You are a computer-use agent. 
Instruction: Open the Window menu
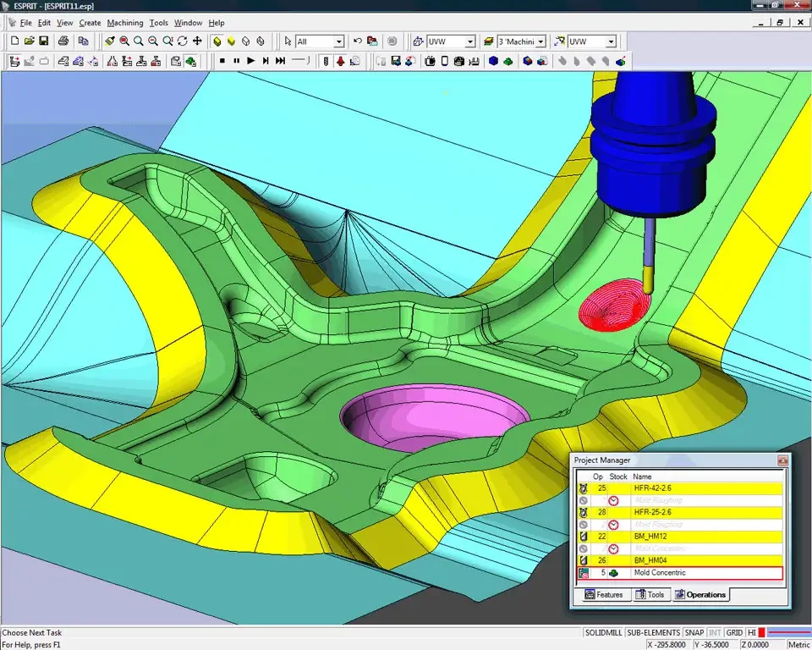click(x=188, y=23)
